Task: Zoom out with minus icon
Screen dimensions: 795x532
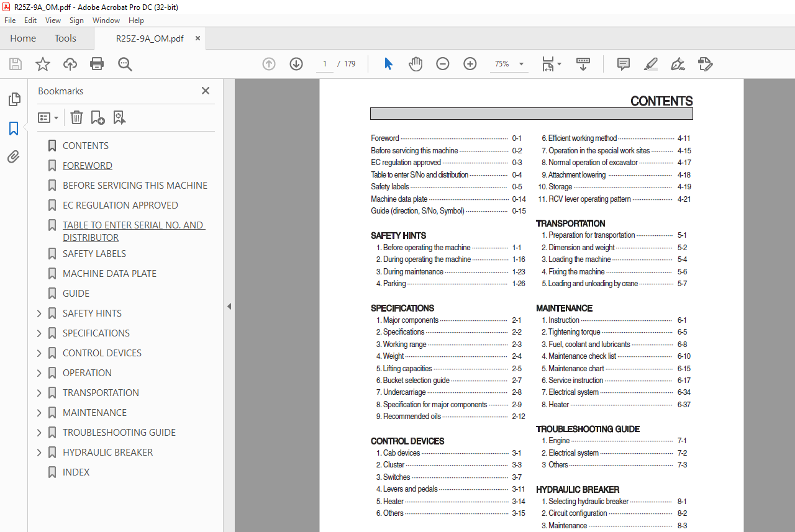Action: [x=443, y=64]
